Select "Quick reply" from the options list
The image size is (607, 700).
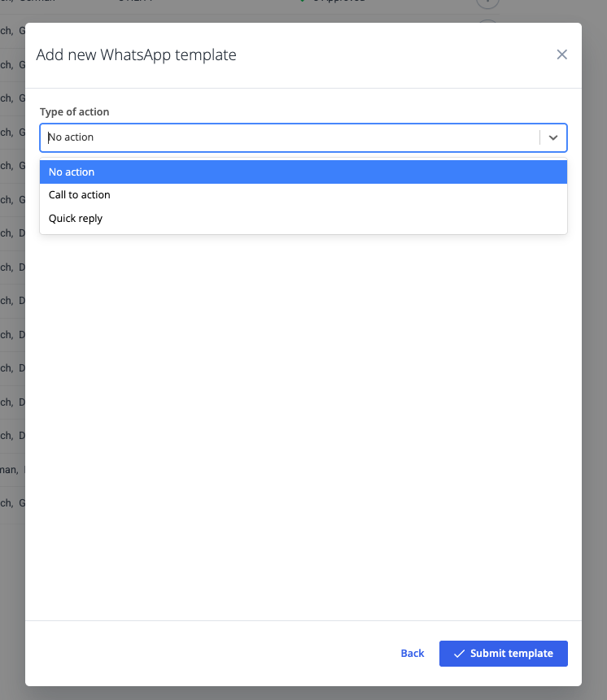tap(75, 218)
